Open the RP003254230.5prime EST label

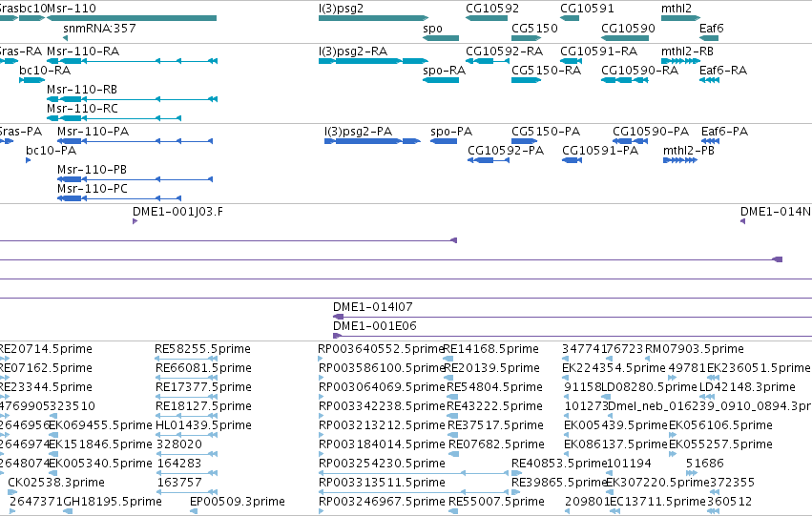382,464
